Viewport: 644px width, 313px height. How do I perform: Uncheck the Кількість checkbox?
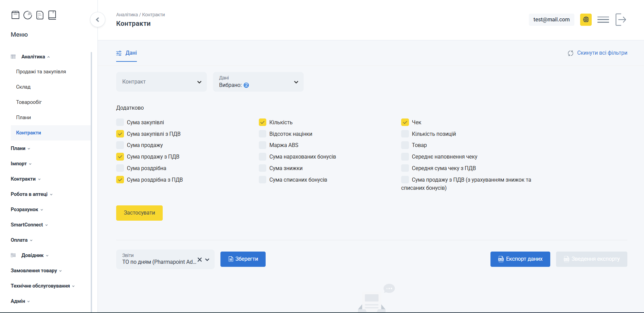tap(262, 122)
